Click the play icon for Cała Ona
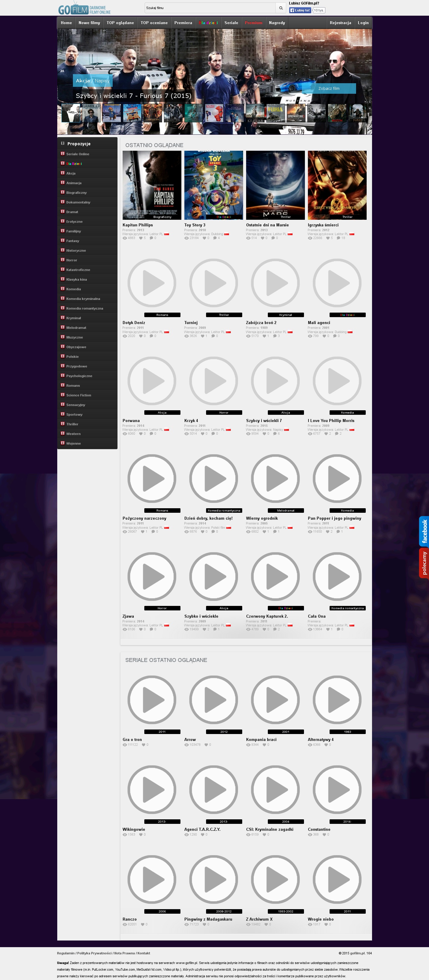The image size is (429, 980). tap(337, 576)
